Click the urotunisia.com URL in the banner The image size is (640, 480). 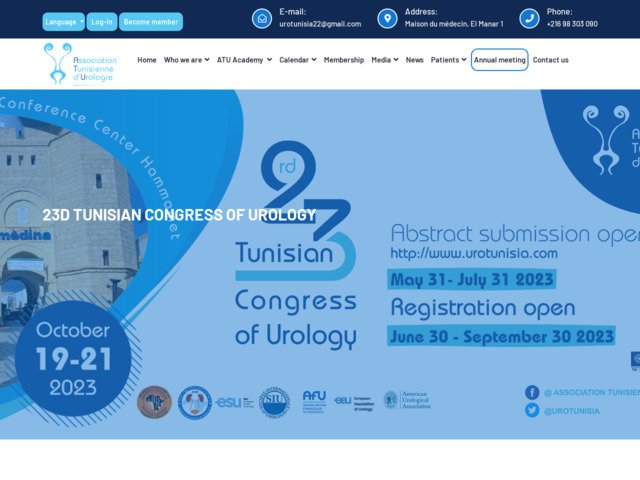click(x=474, y=253)
